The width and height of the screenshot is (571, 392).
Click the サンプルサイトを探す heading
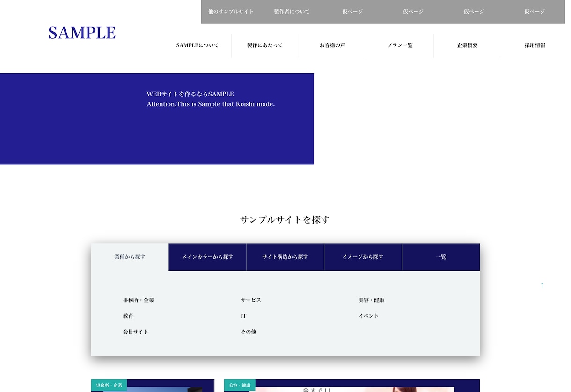click(285, 219)
